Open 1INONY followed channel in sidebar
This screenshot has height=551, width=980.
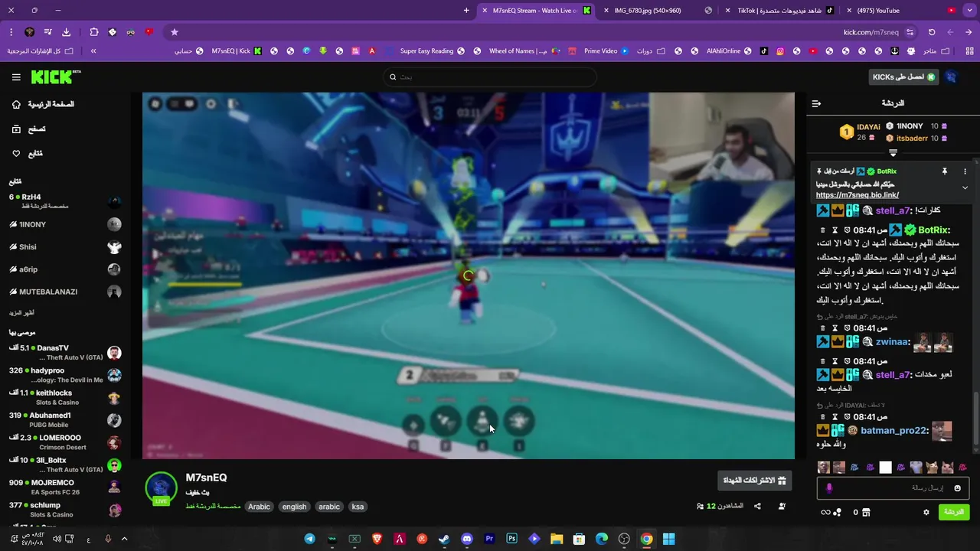(x=65, y=224)
